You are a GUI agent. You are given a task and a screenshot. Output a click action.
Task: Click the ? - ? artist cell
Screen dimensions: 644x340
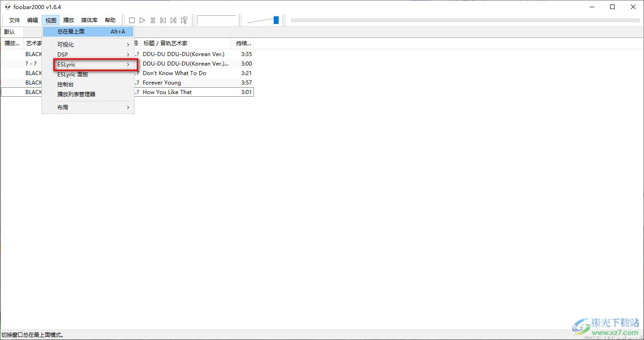[31, 64]
